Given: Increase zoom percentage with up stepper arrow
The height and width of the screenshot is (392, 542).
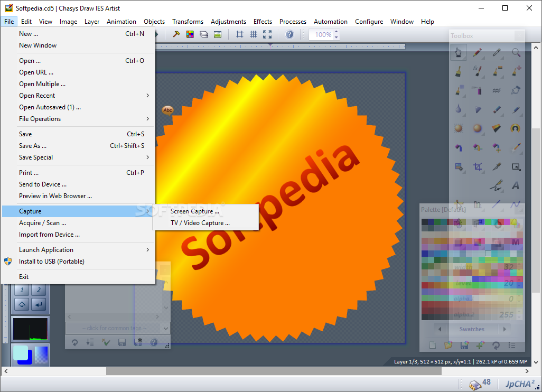Looking at the screenshot, I should (337, 32).
